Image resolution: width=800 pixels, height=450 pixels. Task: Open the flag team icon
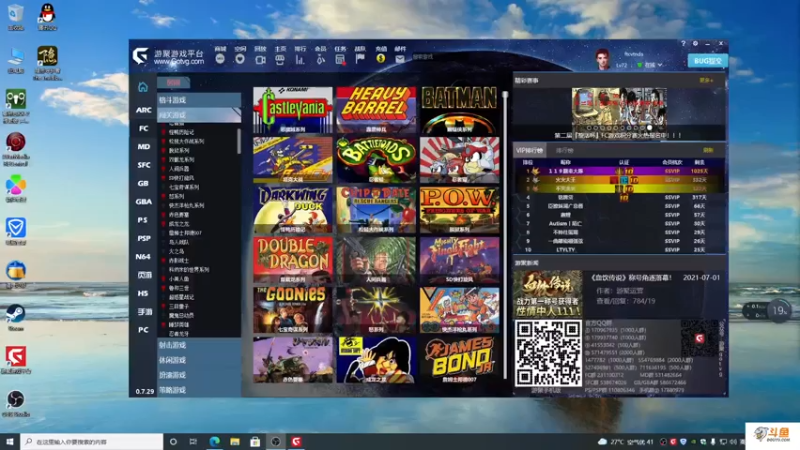coord(360,59)
